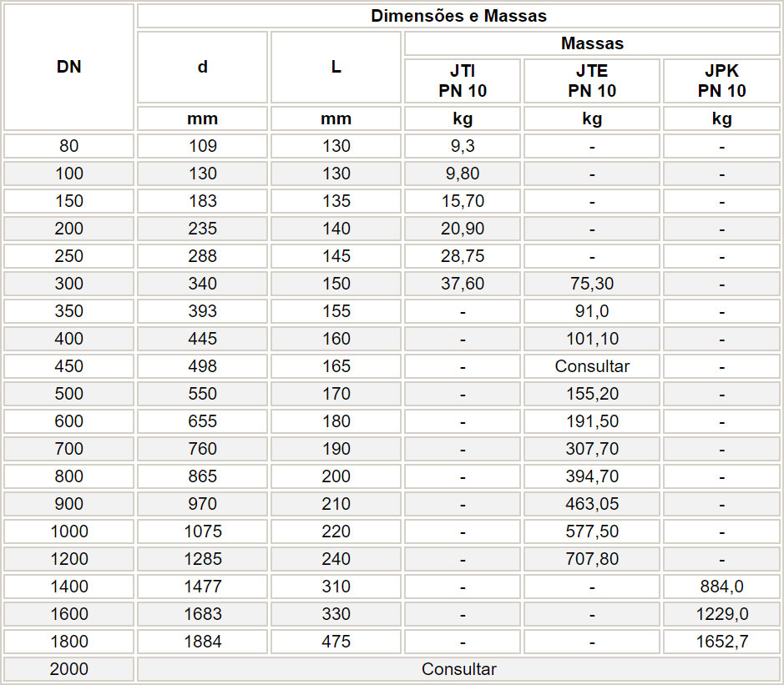Viewport: 784px width, 685px height.
Task: Click the d value '445'
Action: click(x=203, y=338)
